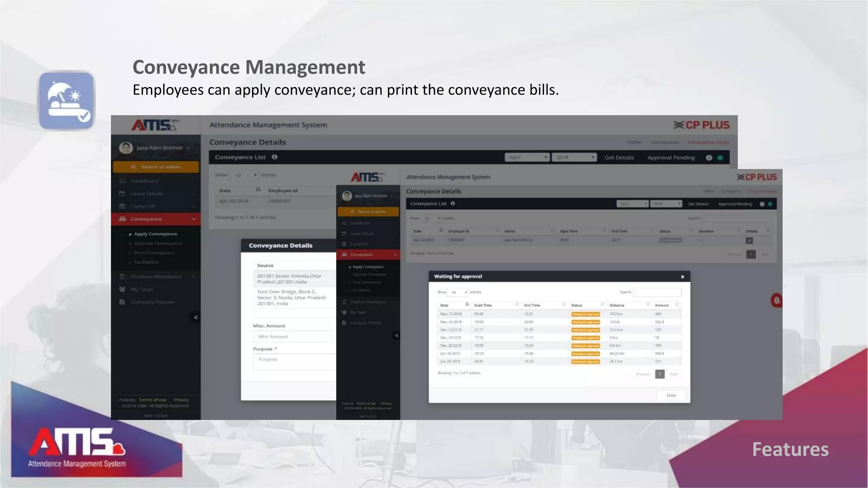The width and height of the screenshot is (868, 488).
Task: Click the Company Policies document icon in rear window
Action: [x=122, y=302]
